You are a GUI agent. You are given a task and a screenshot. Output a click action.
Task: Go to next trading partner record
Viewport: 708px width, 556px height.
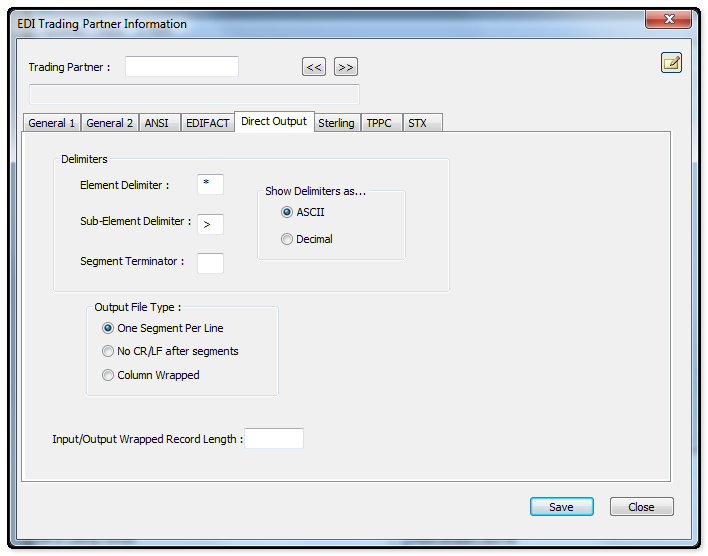click(x=345, y=67)
